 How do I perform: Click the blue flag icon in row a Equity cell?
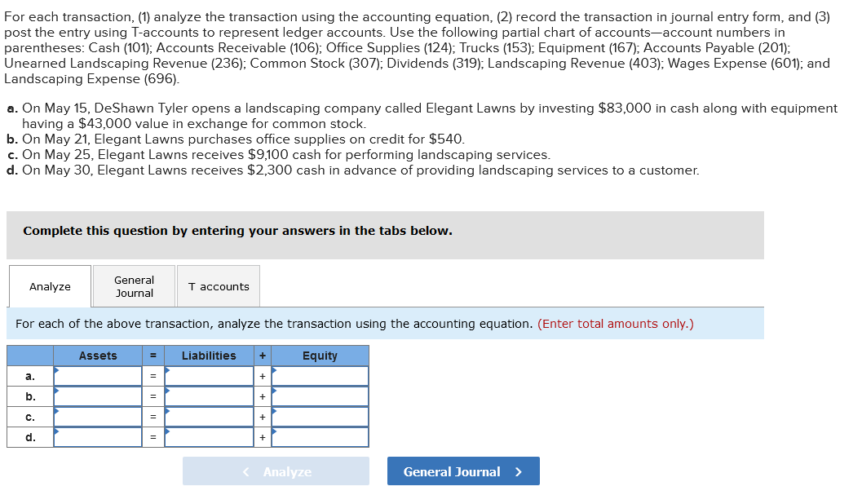[x=276, y=372]
